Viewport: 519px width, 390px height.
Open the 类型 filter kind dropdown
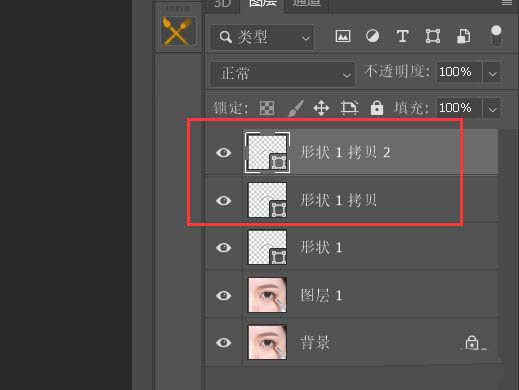[x=262, y=37]
